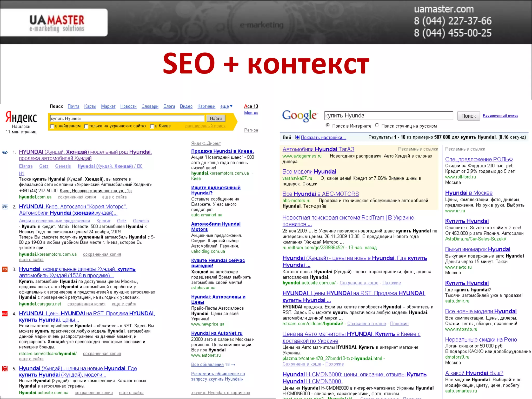Open 'Все Hyundai в ABC-MOTORS' ad
Screen dimensions: 532x399
(x=321, y=194)
